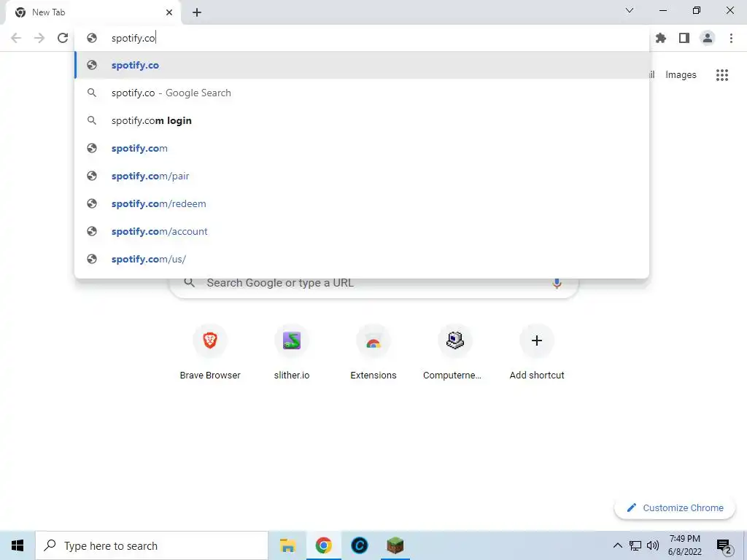Open the Minecraft icon in the taskbar

[x=395, y=545]
